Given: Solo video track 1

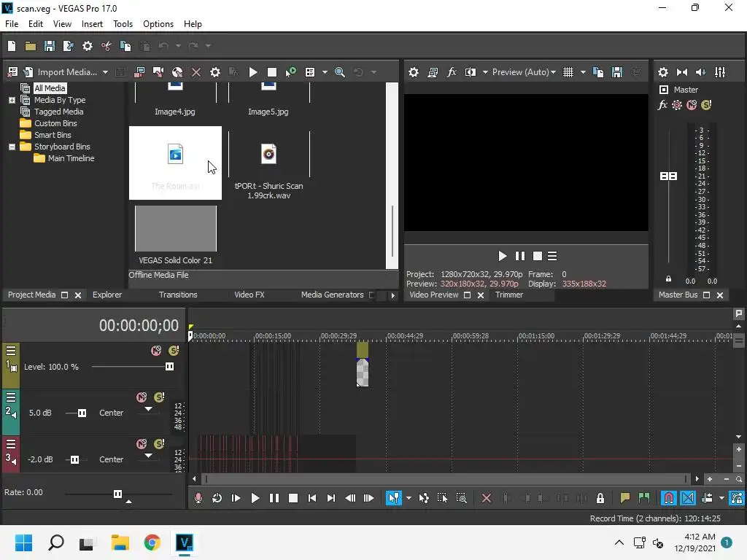Looking at the screenshot, I should [x=174, y=351].
